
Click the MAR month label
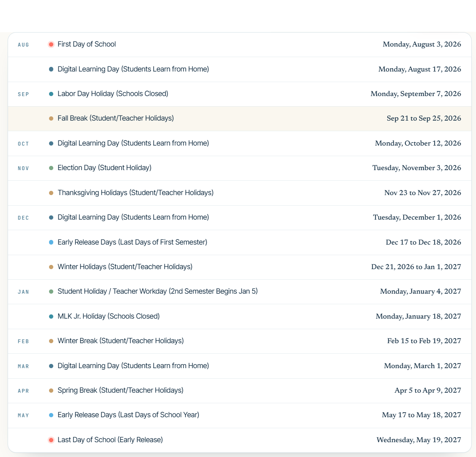pos(23,367)
